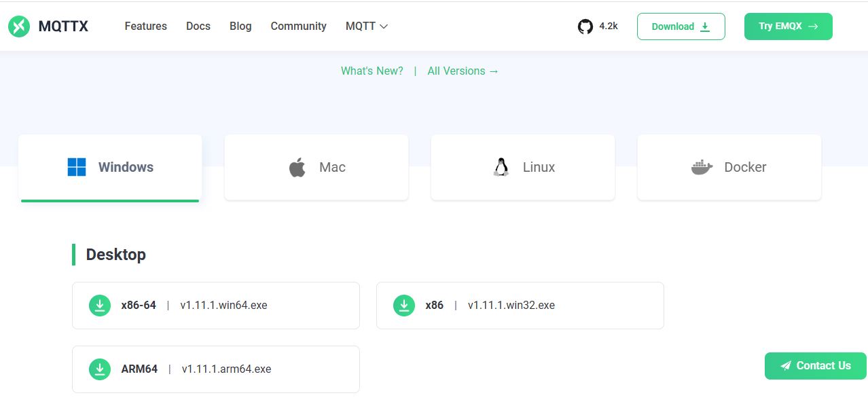Click the arrow icon in Download button
The image size is (868, 404).
[x=705, y=26]
